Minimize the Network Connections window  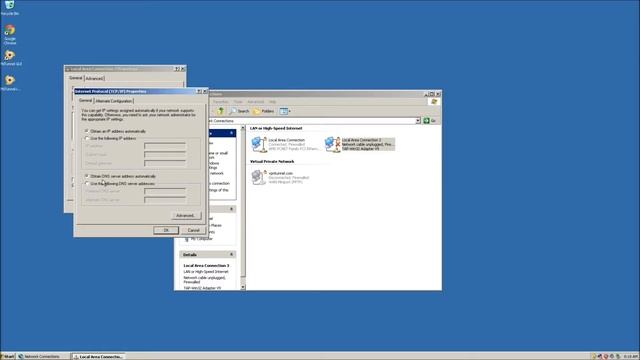click(x=427, y=94)
